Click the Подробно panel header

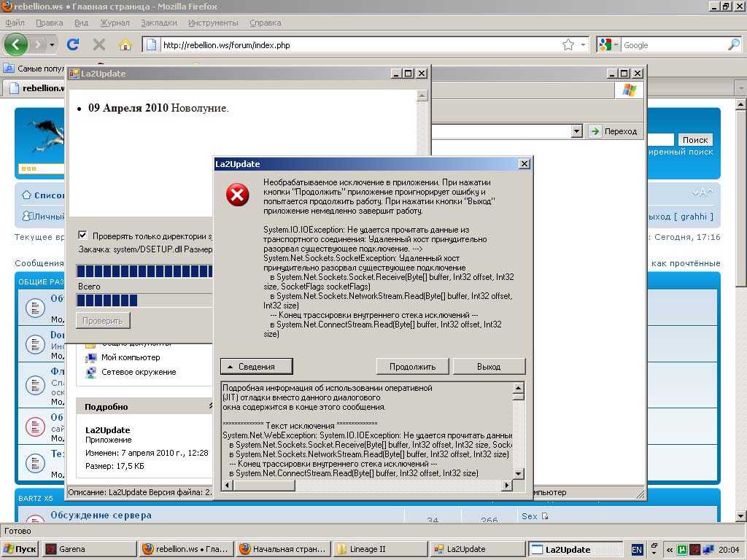(144, 407)
